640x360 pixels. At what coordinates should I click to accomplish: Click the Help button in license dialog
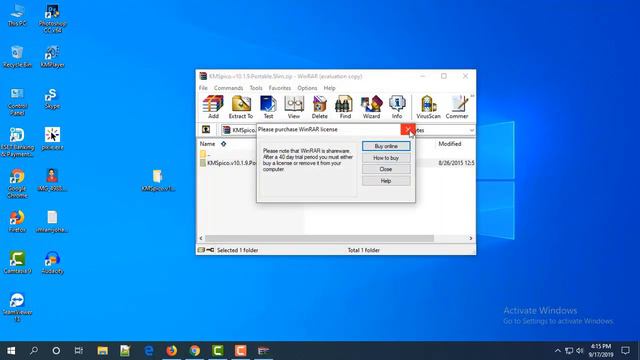pos(386,181)
